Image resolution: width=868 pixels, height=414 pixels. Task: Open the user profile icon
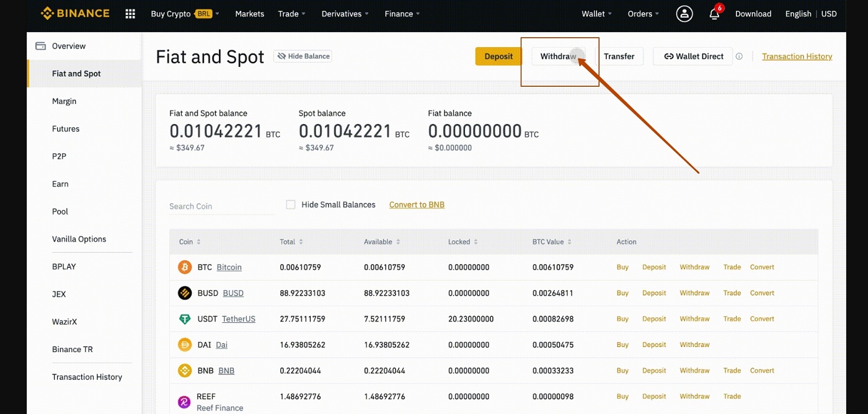coord(684,14)
